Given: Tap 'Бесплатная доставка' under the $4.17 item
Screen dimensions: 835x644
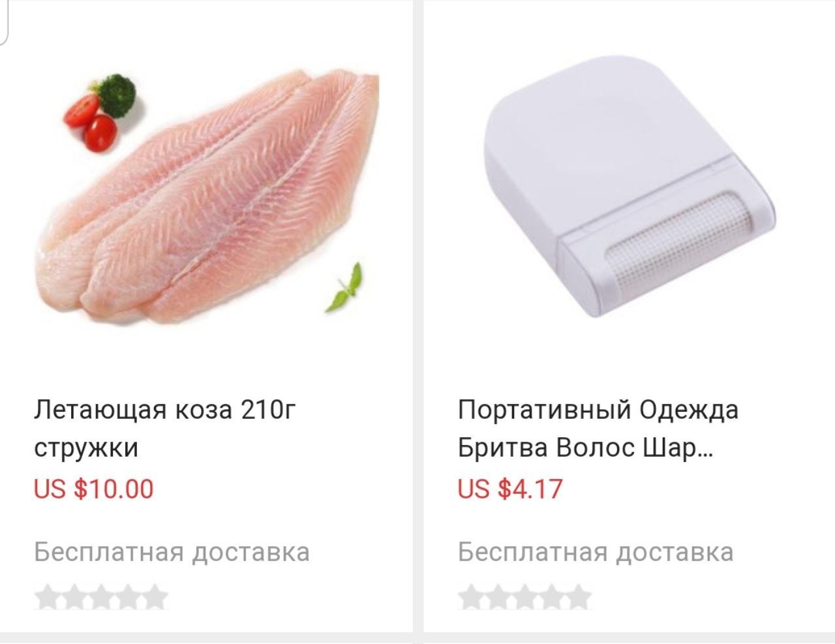Looking at the screenshot, I should 596,552.
